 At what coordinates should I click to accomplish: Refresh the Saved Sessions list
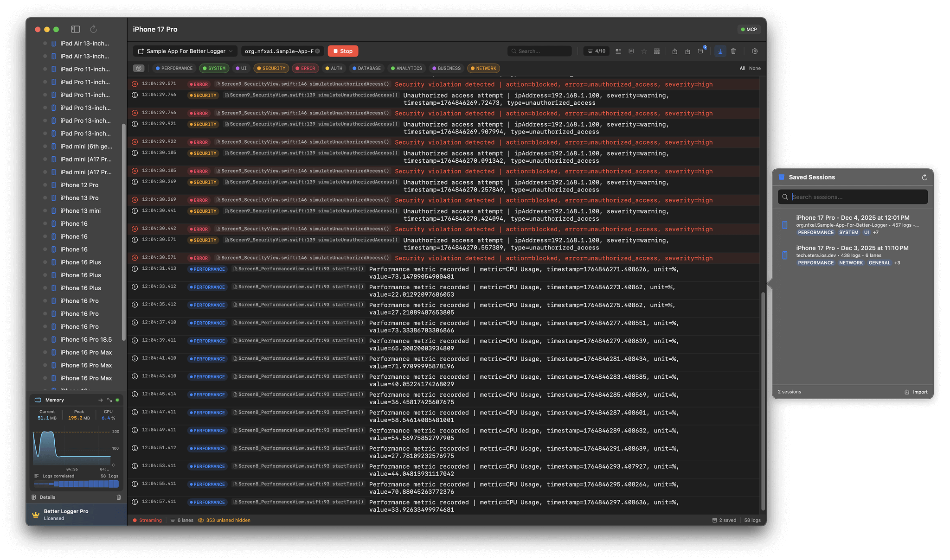[x=924, y=177]
